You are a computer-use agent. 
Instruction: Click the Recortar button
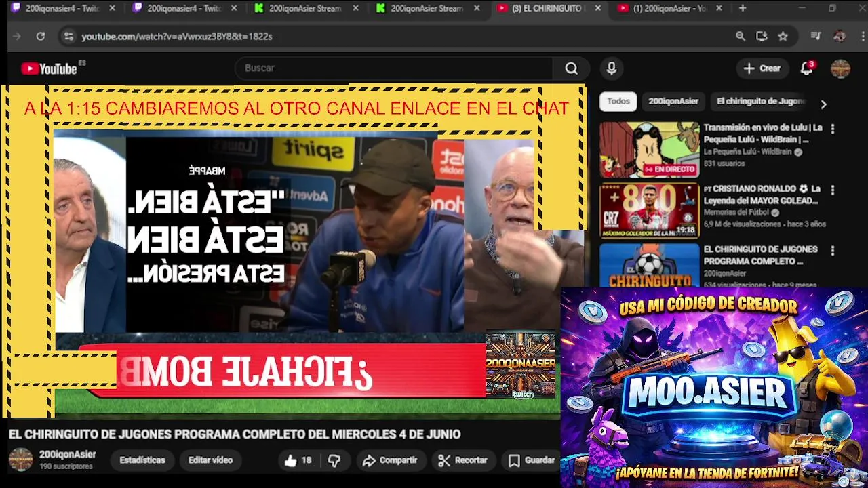pos(463,460)
